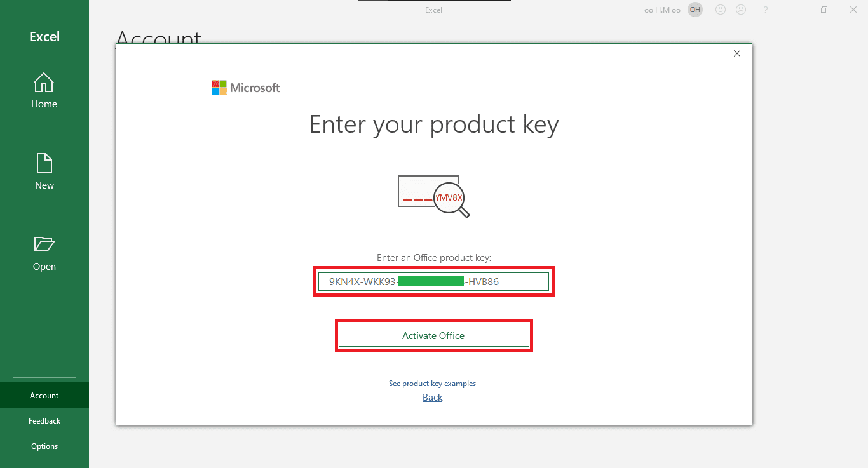Close the product key dialog
This screenshot has width=868, height=468.
click(737, 53)
